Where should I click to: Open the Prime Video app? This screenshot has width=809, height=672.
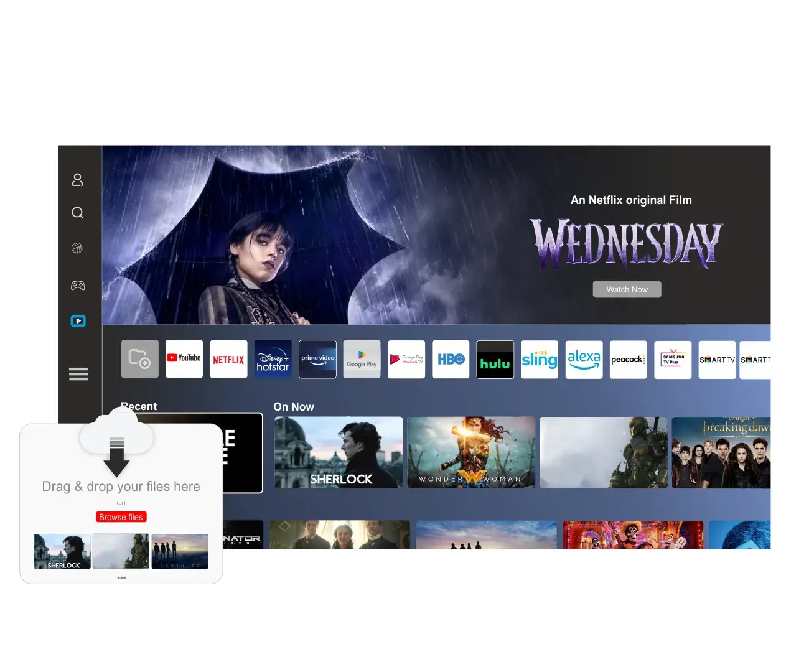(317, 359)
